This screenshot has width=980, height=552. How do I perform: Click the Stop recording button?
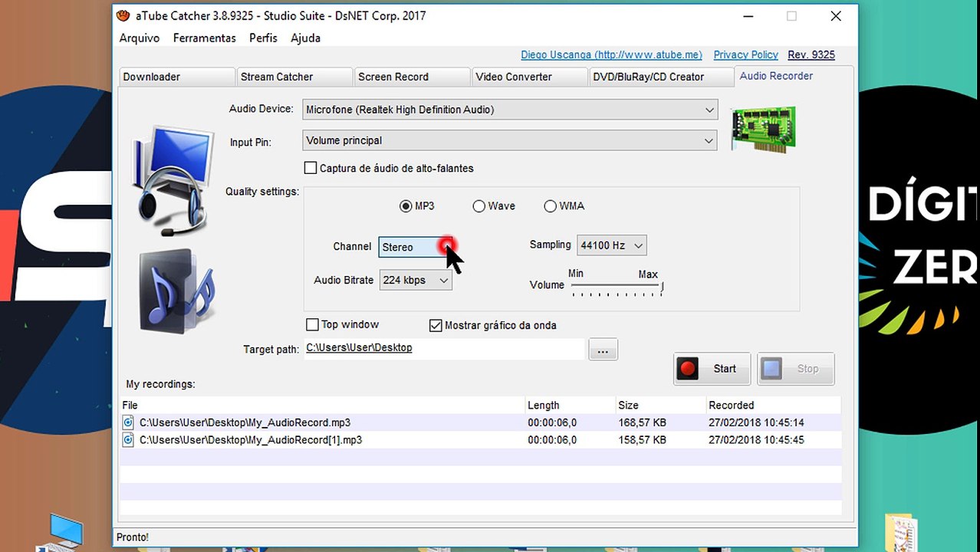(x=795, y=369)
